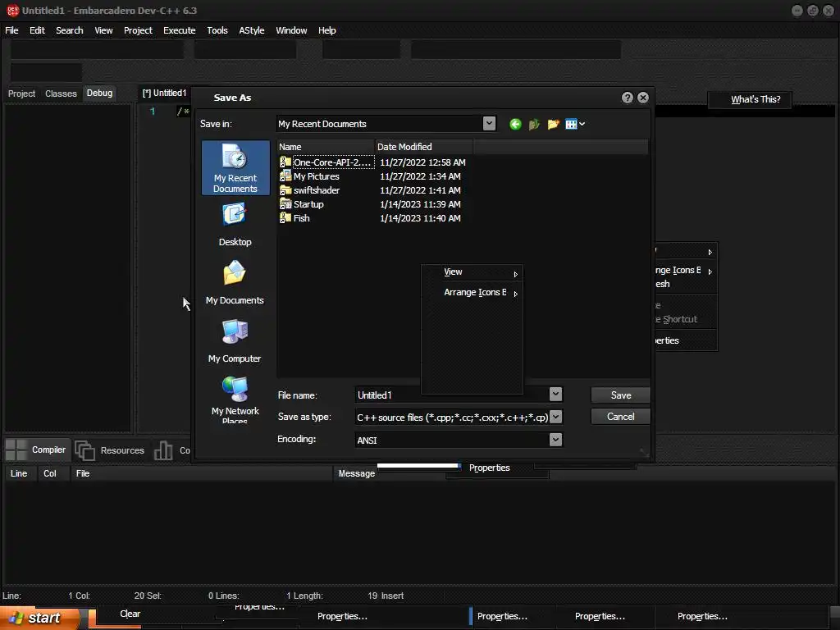The height and width of the screenshot is (630, 840).
Task: Click the Clear taskbar item
Action: click(x=130, y=614)
